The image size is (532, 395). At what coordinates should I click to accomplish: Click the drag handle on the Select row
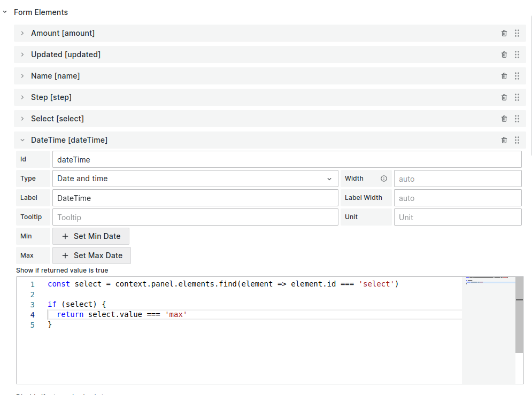(516, 118)
